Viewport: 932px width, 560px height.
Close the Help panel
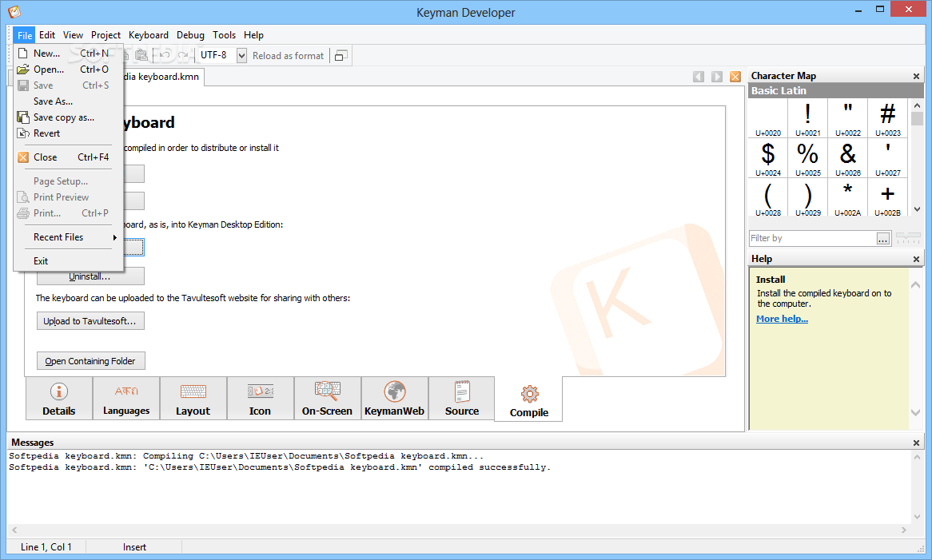916,259
